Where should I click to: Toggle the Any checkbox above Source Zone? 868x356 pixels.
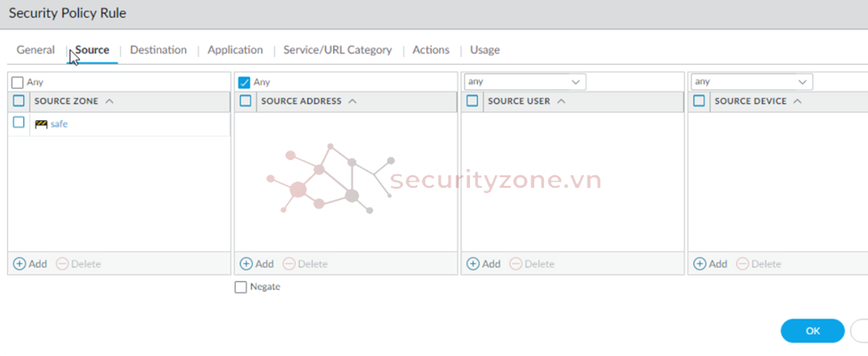tap(18, 83)
